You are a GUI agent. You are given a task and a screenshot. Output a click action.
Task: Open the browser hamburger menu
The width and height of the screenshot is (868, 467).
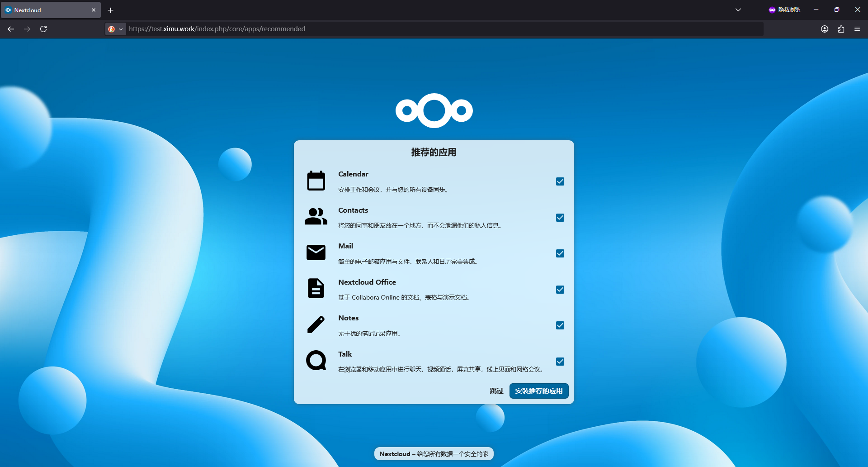coord(857,29)
